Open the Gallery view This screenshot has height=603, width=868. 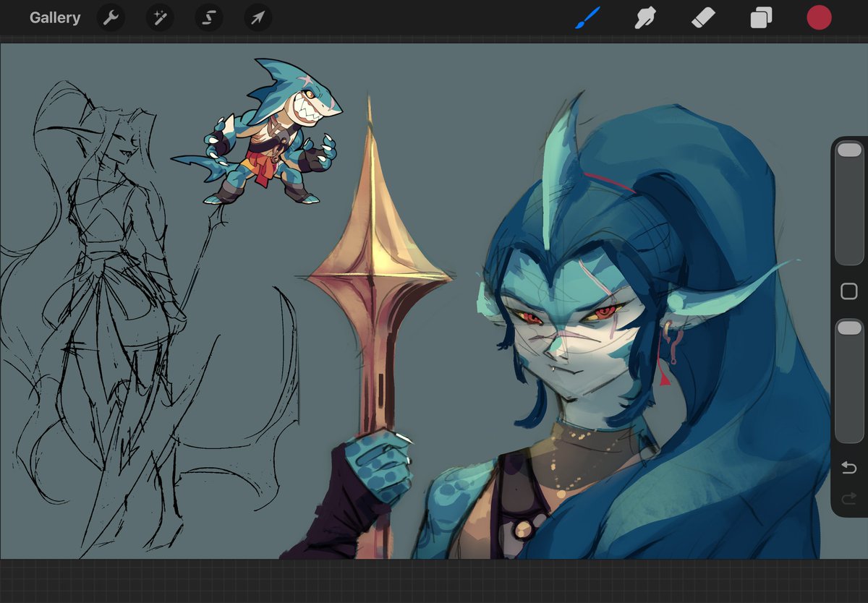[x=55, y=18]
